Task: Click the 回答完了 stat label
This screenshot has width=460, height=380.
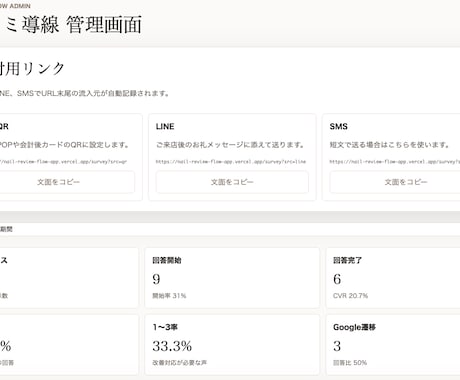Action: point(347,260)
